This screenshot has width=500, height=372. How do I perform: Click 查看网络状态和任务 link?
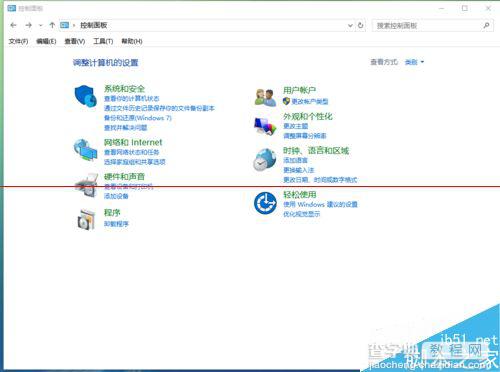(x=132, y=152)
